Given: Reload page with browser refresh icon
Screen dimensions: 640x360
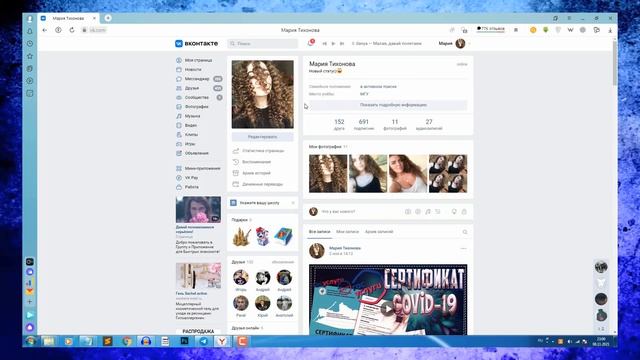Looking at the screenshot, I should [72, 30].
